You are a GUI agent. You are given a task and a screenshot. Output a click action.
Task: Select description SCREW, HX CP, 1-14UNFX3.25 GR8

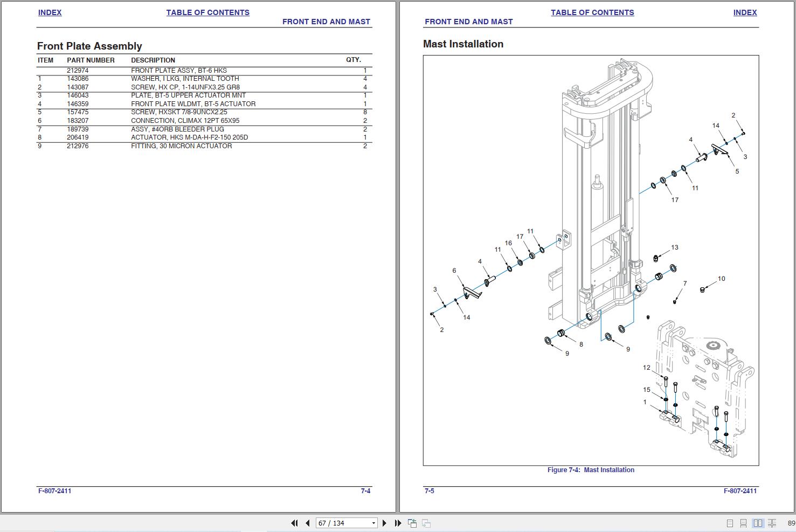(185, 87)
